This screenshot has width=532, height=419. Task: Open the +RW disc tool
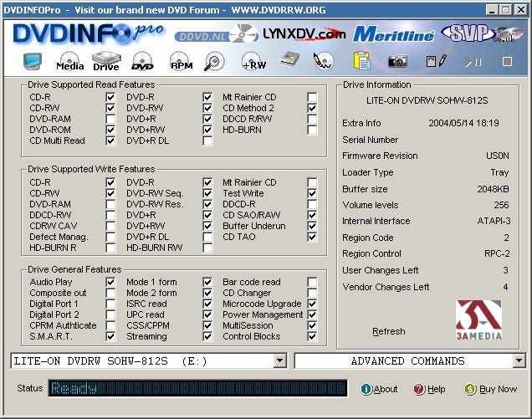(x=253, y=61)
